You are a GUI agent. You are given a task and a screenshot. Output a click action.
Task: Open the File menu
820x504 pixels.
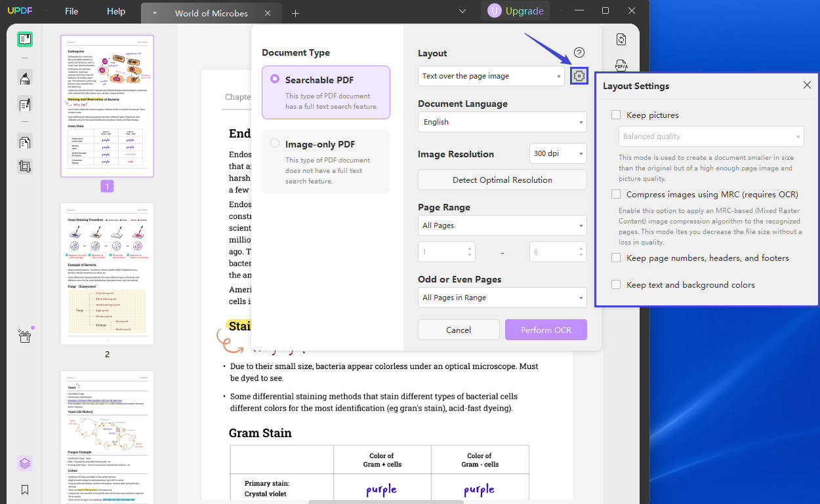pos(71,10)
